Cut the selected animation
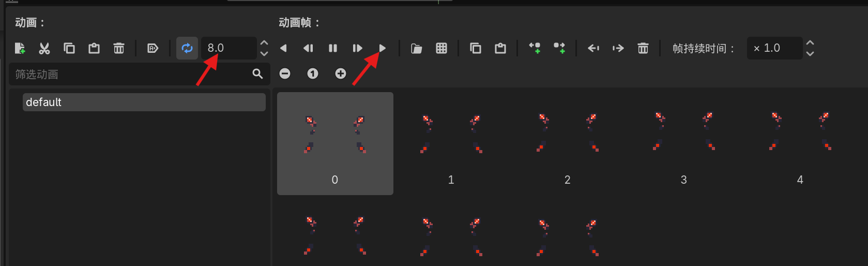868x266 pixels. 44,48
